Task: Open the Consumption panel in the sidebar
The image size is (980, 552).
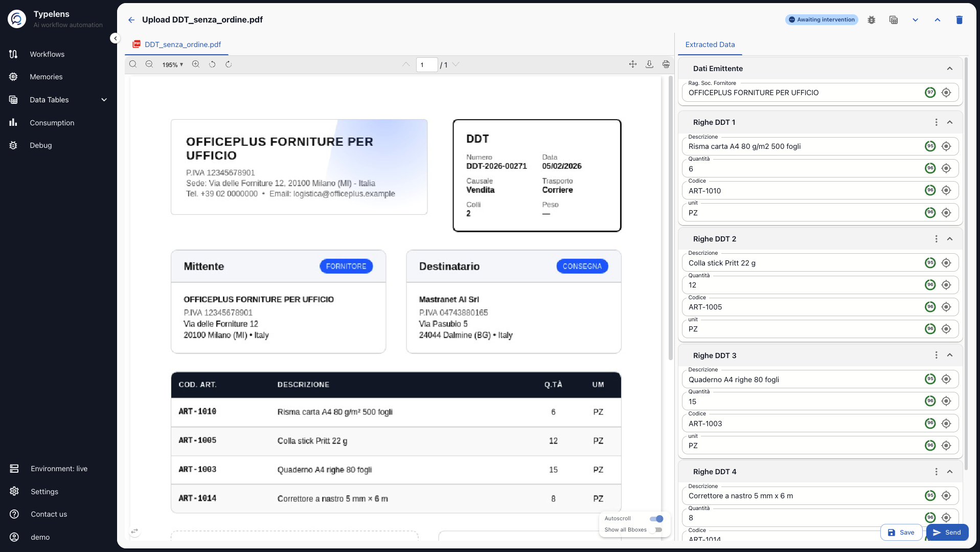Action: [x=52, y=122]
